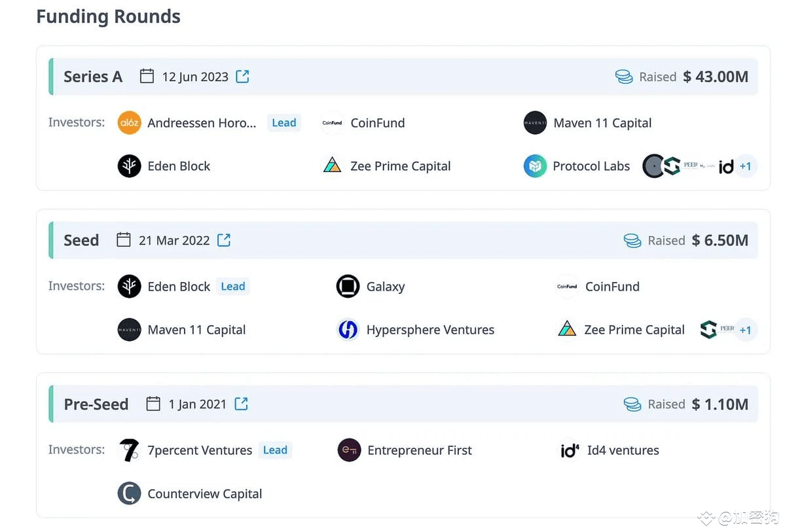
Task: Click the Protocol Labs logo icon
Action: click(535, 166)
